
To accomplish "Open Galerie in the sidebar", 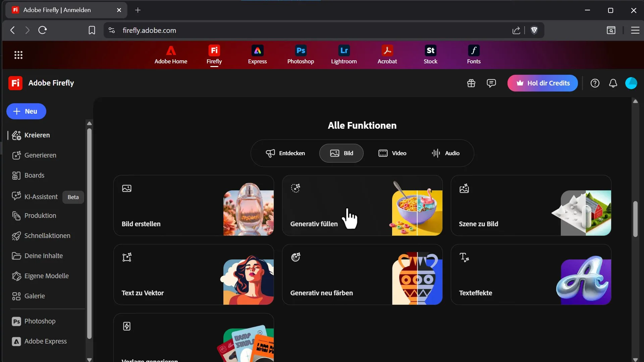I will (x=29, y=296).
